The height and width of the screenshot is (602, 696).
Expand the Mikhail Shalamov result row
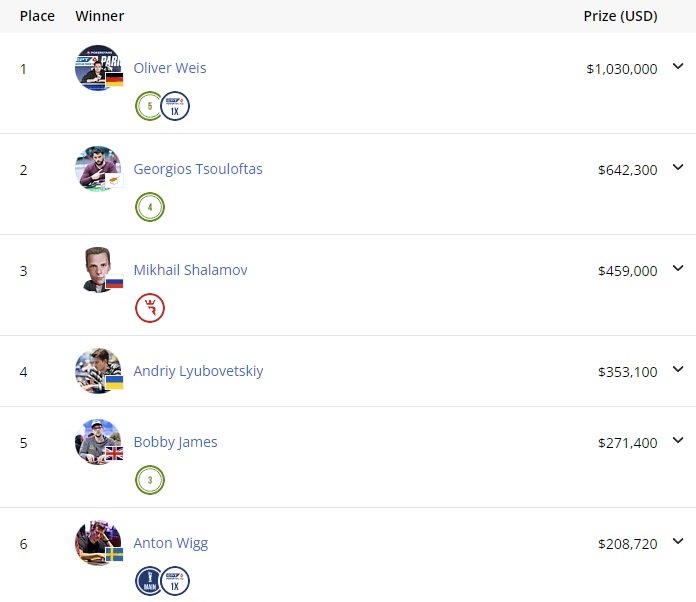tap(679, 269)
